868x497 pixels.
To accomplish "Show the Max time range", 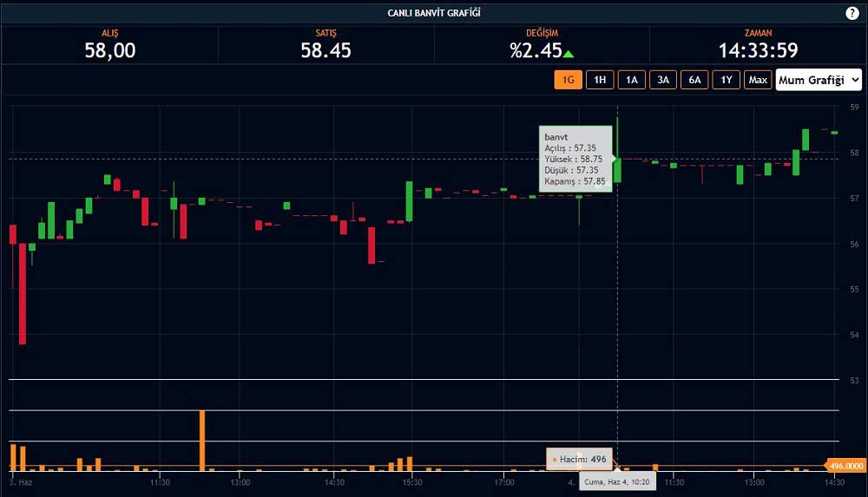I will 757,80.
